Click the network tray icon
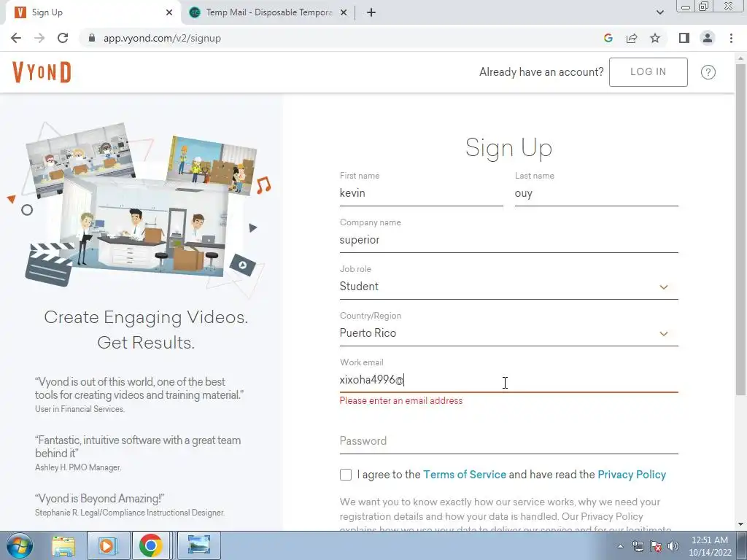747x560 pixels. click(638, 546)
